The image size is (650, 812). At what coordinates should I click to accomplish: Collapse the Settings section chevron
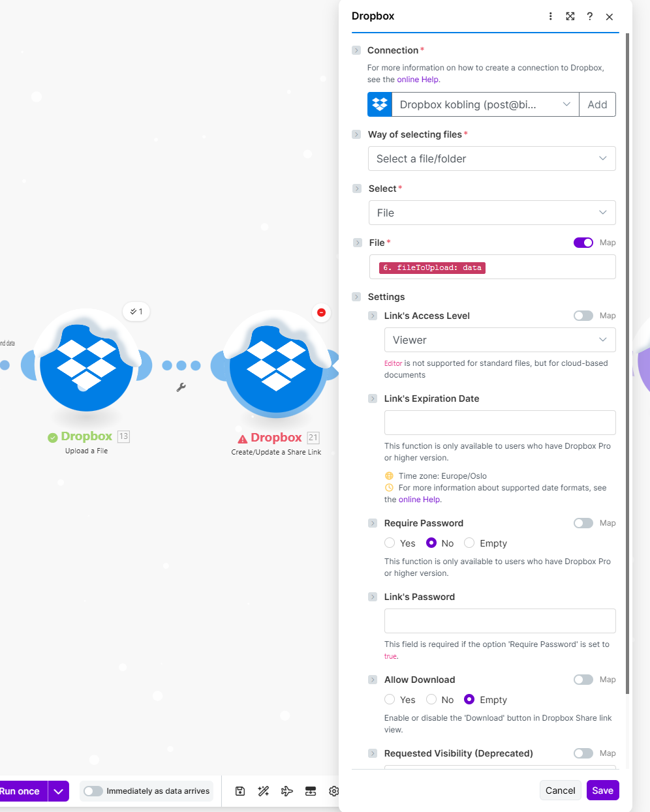click(356, 297)
